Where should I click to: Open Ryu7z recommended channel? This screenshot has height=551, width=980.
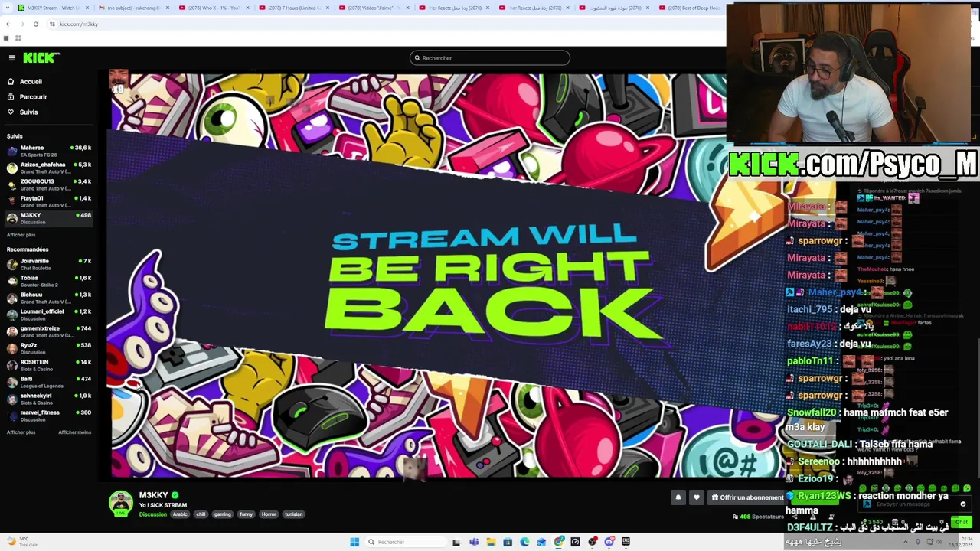[49, 348]
